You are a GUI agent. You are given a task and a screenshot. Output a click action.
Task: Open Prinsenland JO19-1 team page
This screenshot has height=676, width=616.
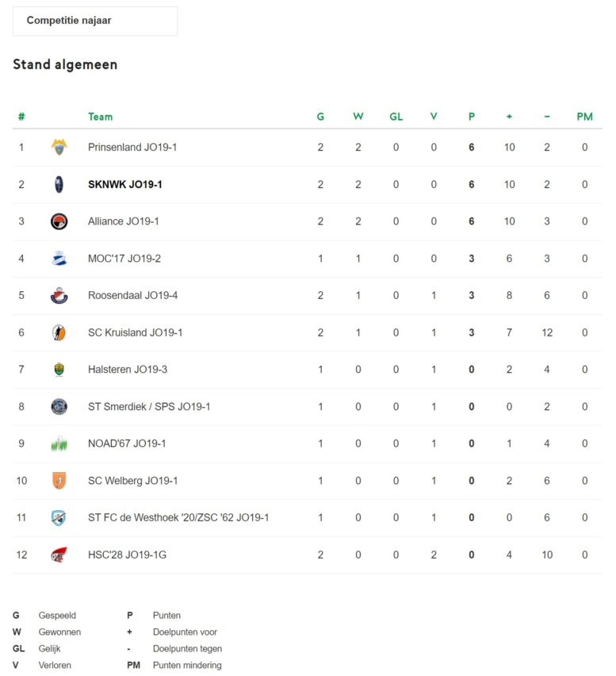point(132,148)
